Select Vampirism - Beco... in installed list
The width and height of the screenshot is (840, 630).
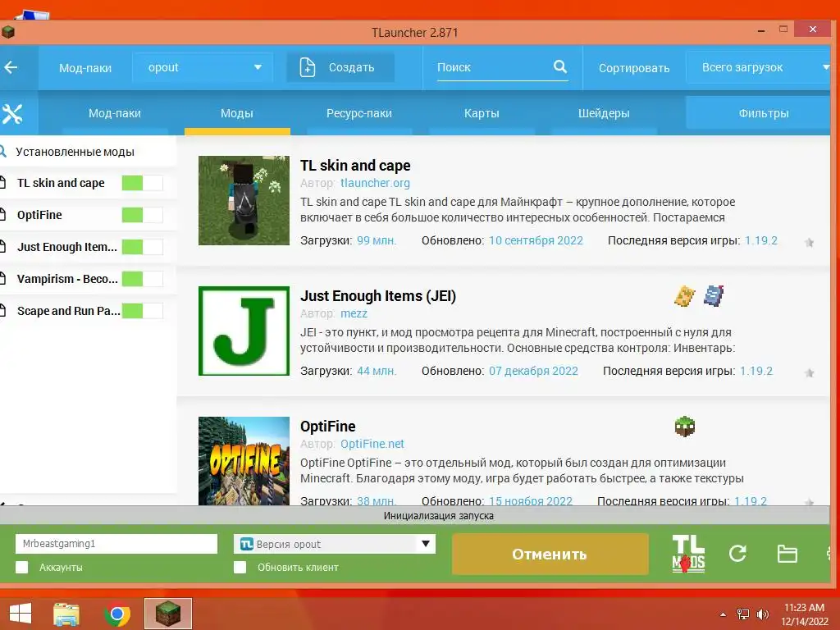67,279
